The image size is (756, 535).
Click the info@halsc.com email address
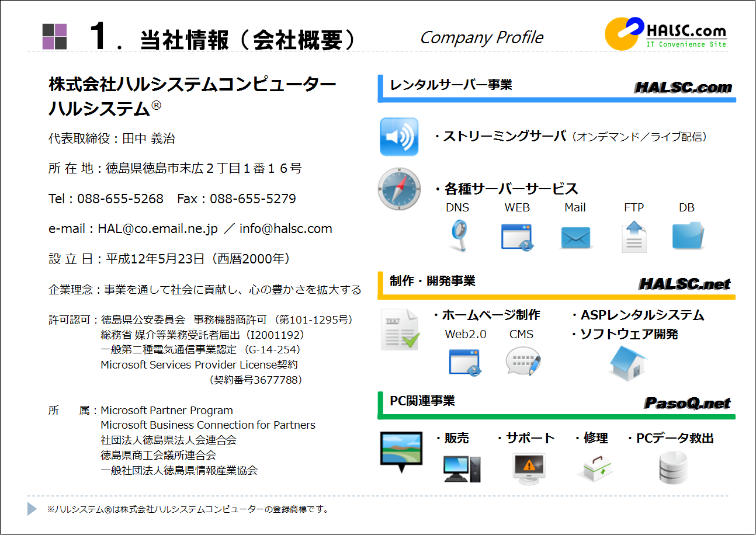[286, 229]
